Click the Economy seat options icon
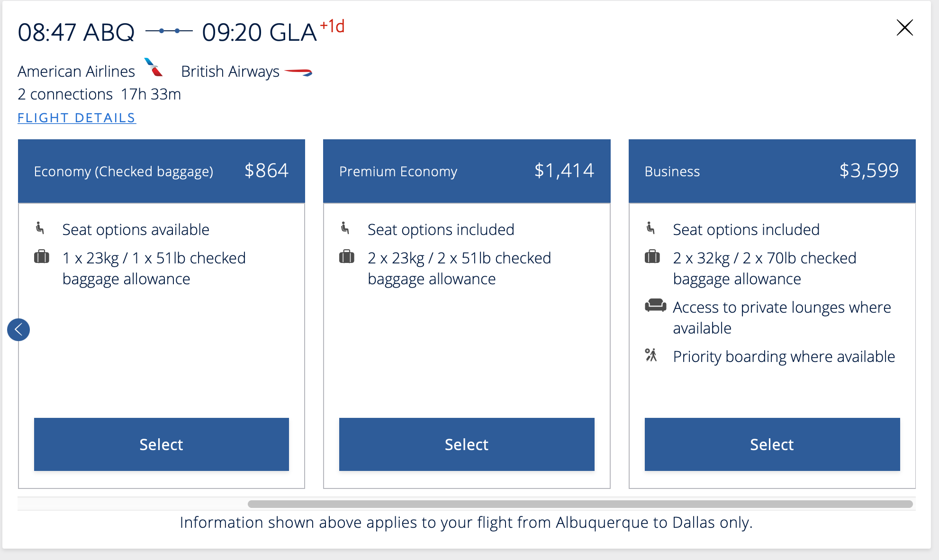939x560 pixels. [40, 228]
